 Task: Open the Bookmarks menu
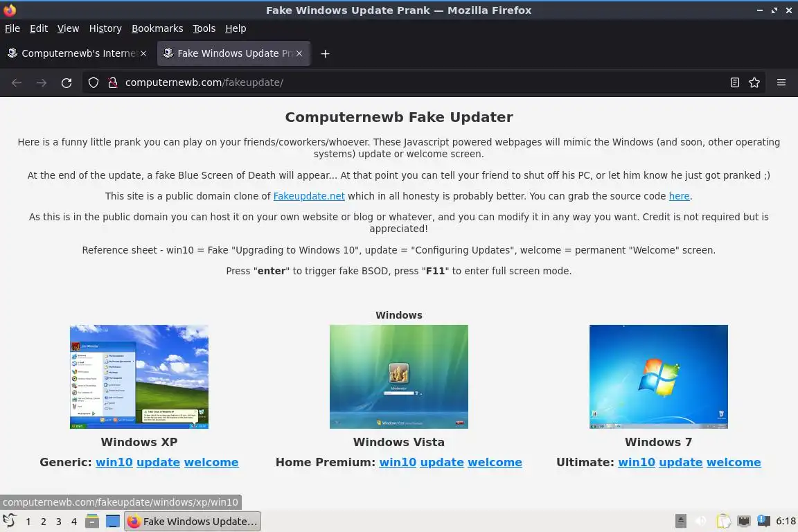157,28
